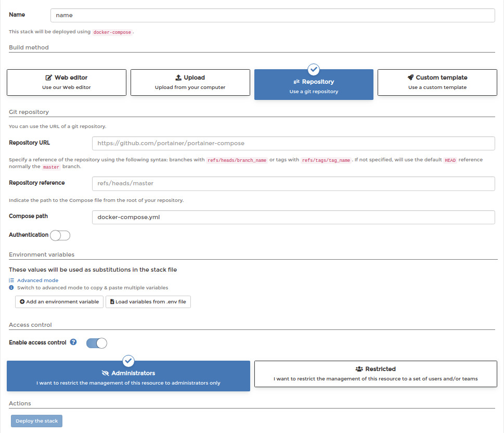Click the checkmark badge above Administrators
This screenshot has height=433, width=504.
coord(128,361)
